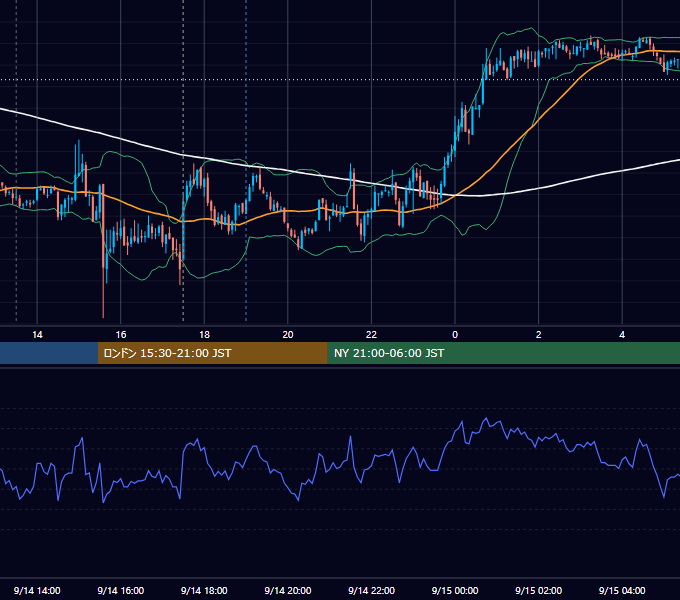Click the 9/14 18:00 time label
Image resolution: width=680 pixels, height=600 pixels.
(x=204, y=590)
